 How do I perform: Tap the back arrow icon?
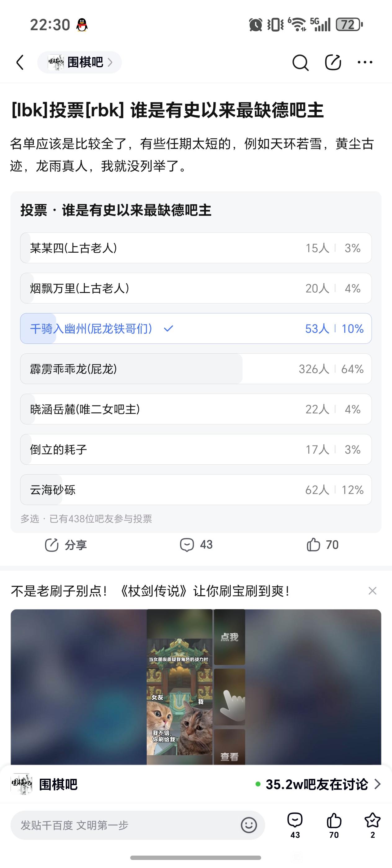pos(20,62)
